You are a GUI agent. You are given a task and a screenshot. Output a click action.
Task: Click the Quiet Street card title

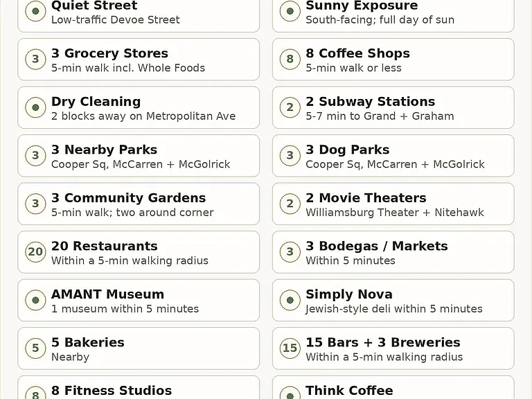pyautogui.click(x=94, y=6)
